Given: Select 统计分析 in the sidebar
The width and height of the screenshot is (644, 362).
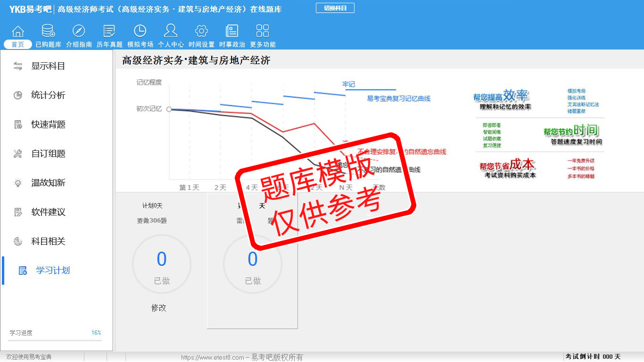Looking at the screenshot, I should coord(48,95).
